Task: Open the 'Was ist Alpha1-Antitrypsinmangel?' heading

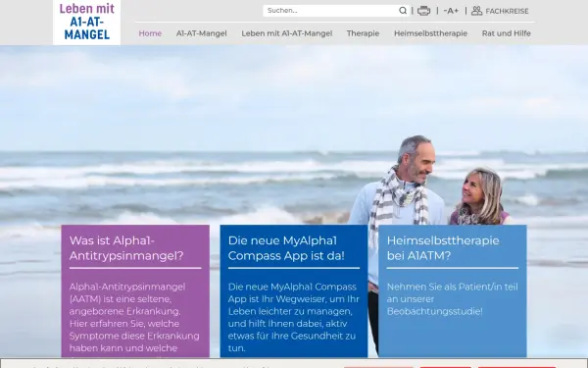Action: [x=126, y=248]
